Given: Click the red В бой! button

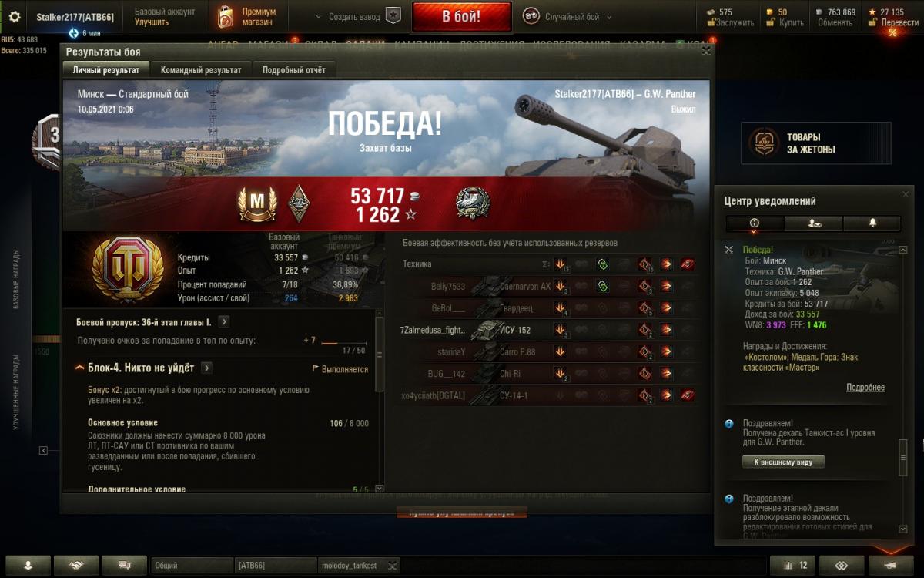Looking at the screenshot, I should pyautogui.click(x=461, y=16).
